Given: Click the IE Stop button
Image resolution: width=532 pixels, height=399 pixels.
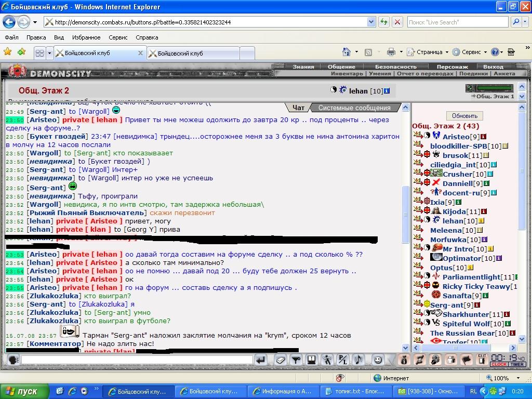Looking at the screenshot, I should coord(397,22).
